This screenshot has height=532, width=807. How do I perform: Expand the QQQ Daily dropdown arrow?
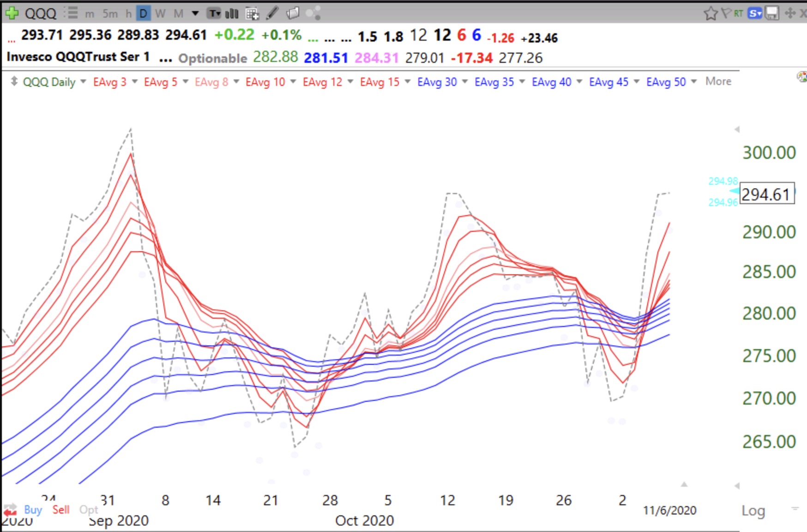click(83, 82)
